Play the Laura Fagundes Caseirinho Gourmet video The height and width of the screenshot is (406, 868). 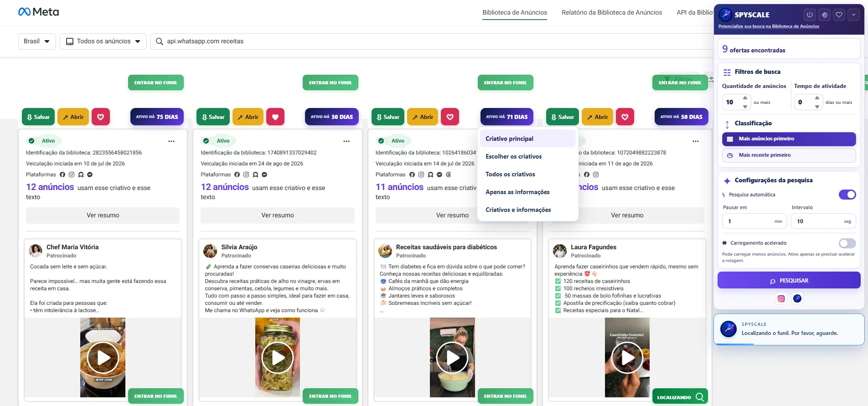pyautogui.click(x=627, y=358)
